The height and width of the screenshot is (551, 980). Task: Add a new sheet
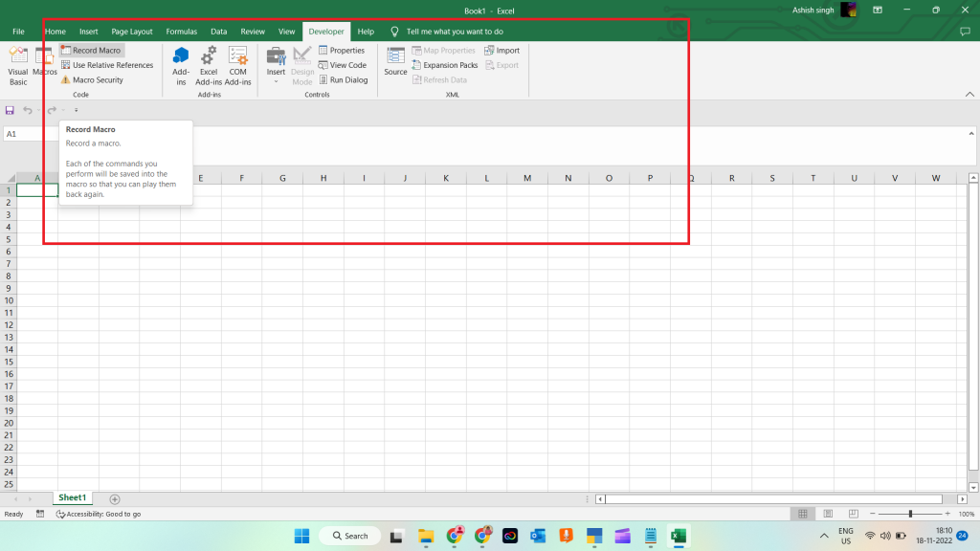(115, 499)
